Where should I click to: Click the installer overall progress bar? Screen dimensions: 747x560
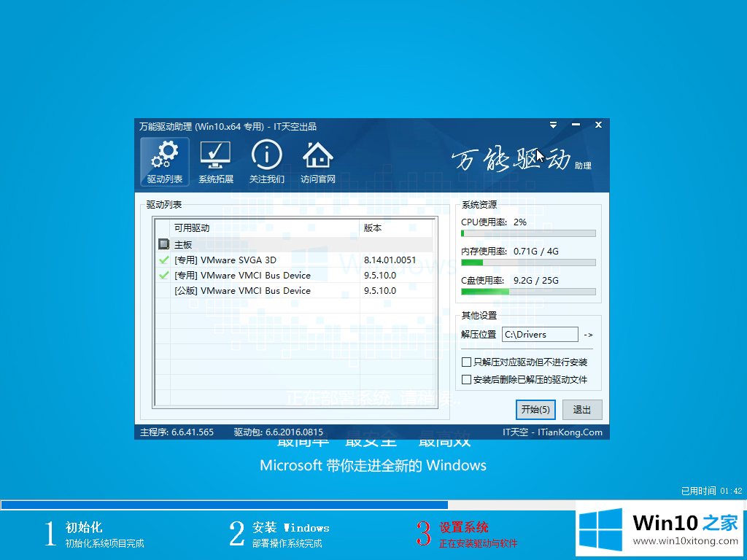tap(373, 505)
